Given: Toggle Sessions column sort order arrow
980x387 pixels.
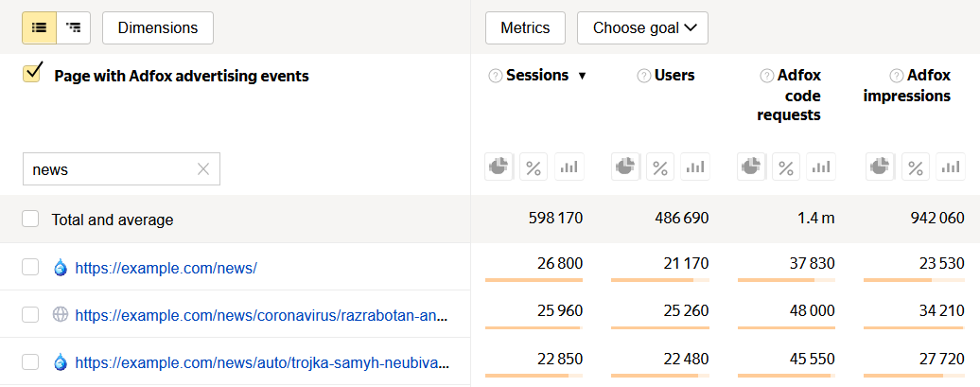Looking at the screenshot, I should click(x=582, y=76).
